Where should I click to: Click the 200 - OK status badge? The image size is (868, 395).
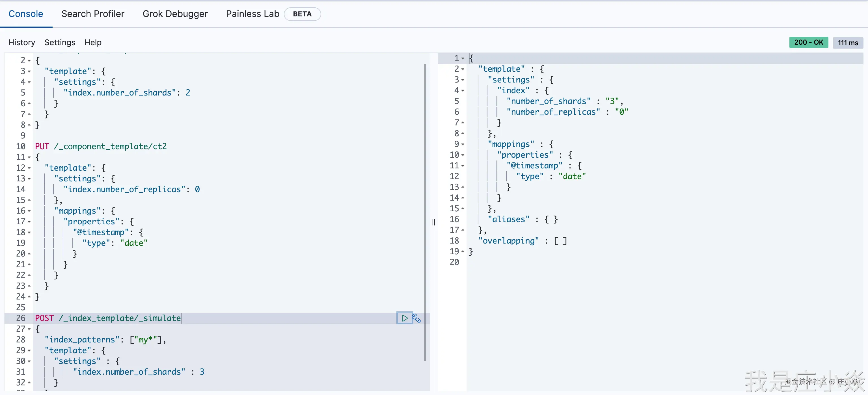coord(808,42)
